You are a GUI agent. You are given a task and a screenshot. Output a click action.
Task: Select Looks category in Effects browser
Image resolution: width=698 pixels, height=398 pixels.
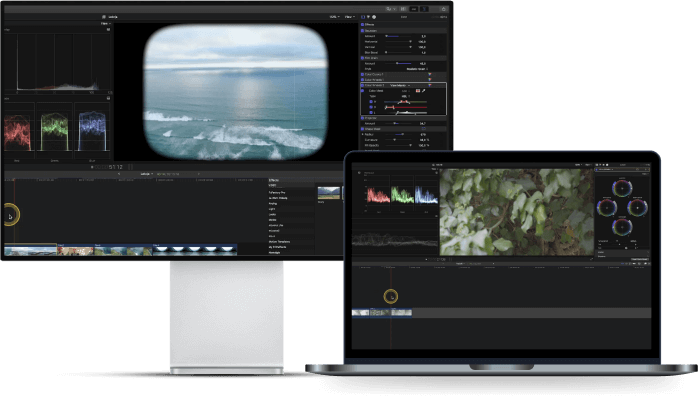pyautogui.click(x=272, y=214)
